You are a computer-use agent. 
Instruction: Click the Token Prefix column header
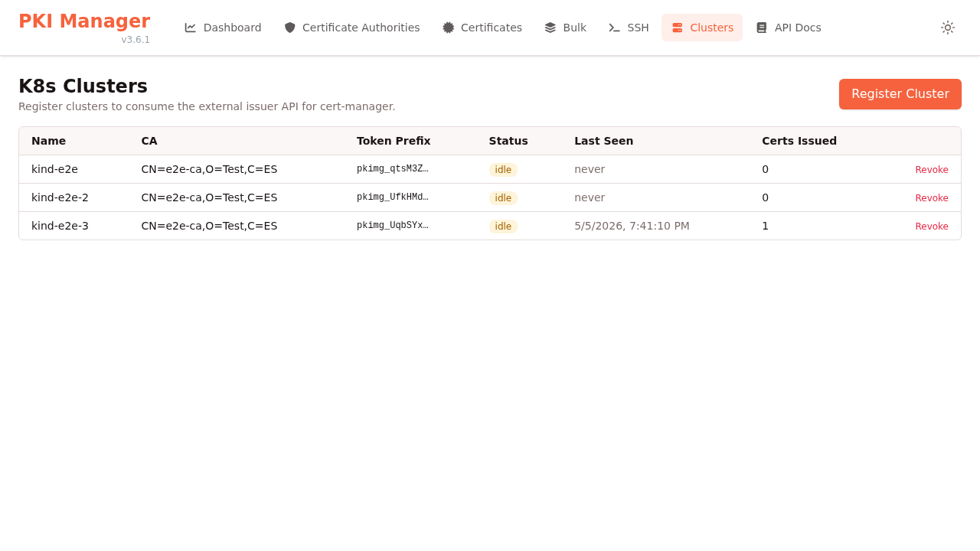394,141
